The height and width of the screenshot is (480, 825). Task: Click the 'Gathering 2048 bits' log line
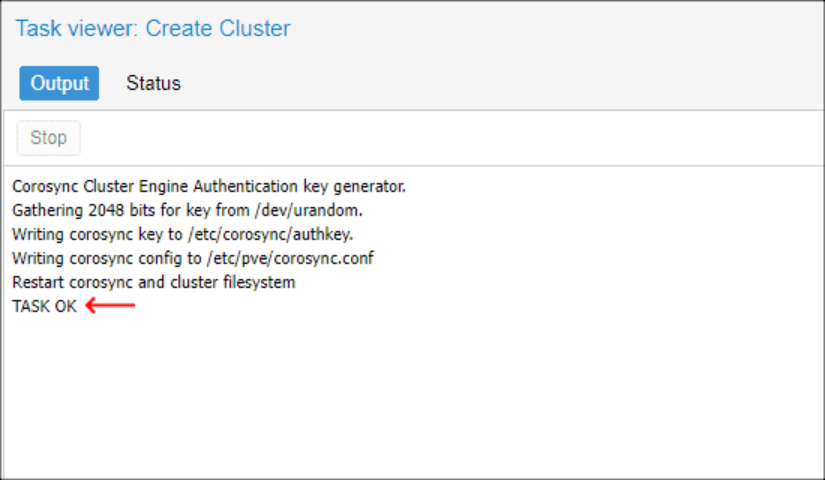click(187, 210)
